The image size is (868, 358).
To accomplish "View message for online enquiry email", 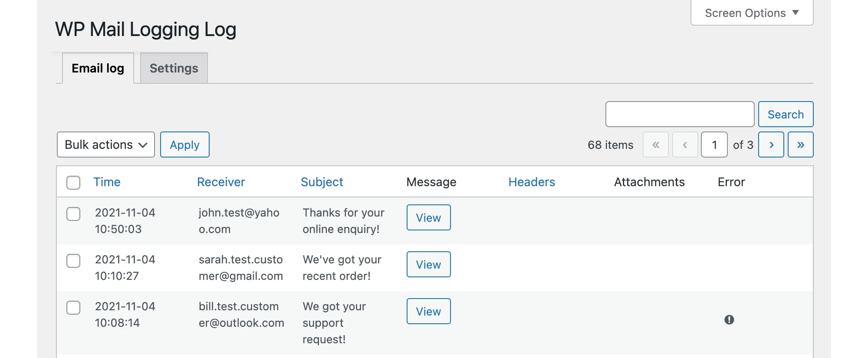I will 428,217.
